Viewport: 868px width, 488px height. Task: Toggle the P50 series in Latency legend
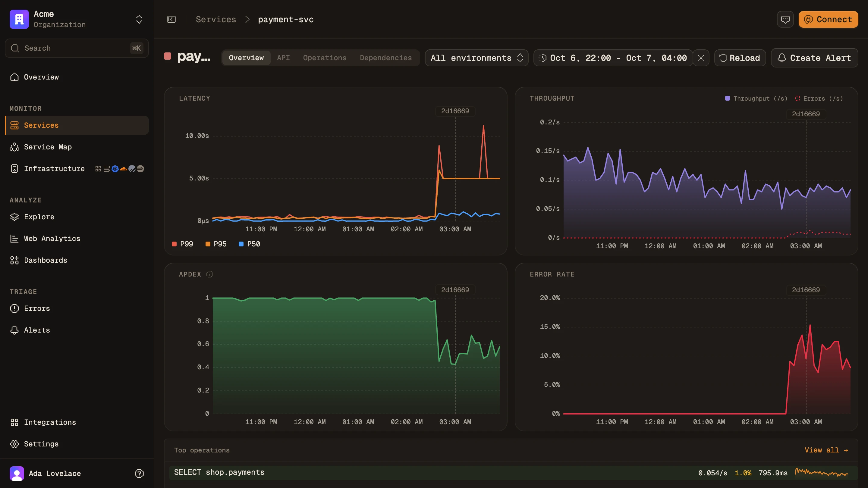point(249,244)
